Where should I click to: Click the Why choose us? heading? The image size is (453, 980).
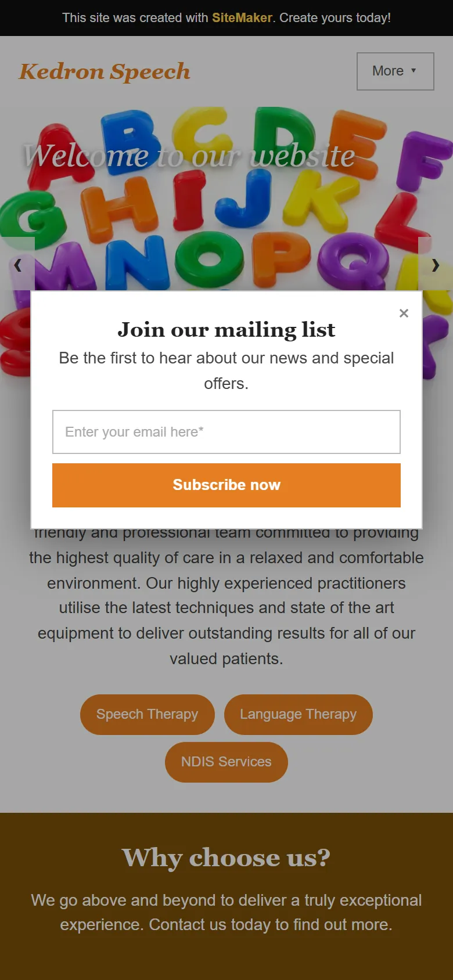pos(227,858)
